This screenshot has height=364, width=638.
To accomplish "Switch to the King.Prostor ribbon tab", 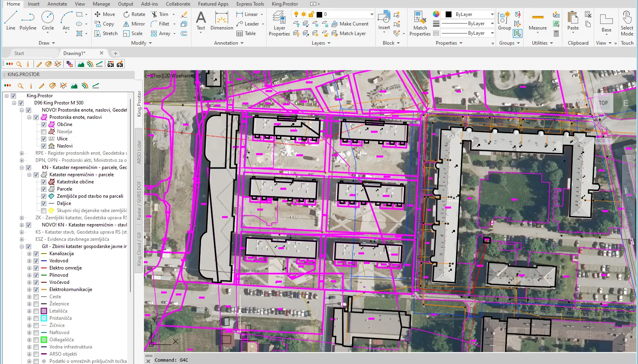I will [285, 4].
